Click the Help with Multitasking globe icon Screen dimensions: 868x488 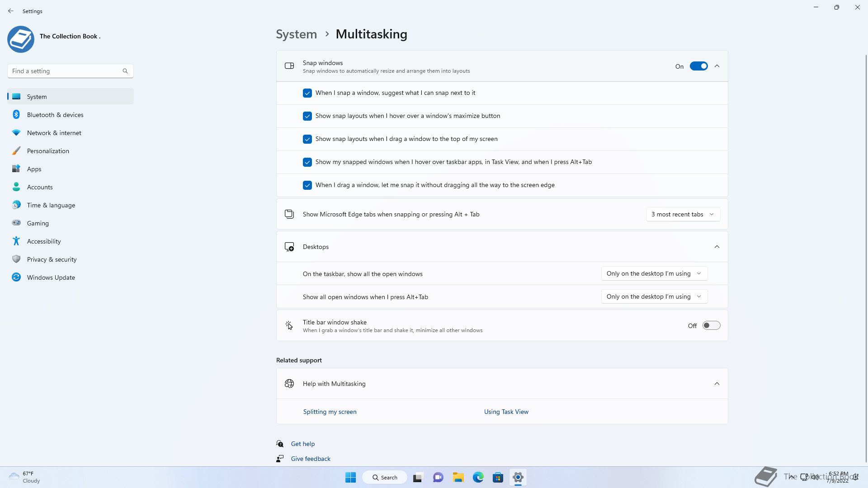coord(289,384)
